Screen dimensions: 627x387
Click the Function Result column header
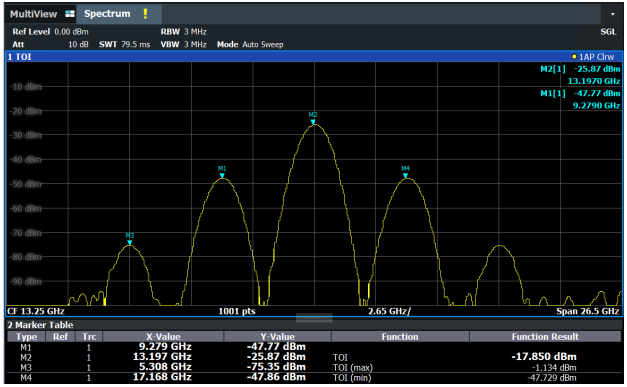[545, 337]
